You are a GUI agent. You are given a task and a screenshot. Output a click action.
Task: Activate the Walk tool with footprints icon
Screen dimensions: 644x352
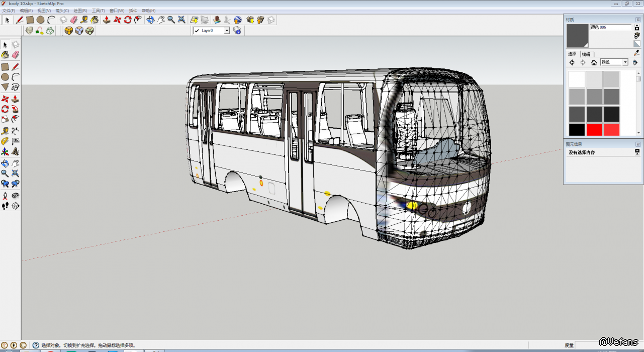(5, 206)
